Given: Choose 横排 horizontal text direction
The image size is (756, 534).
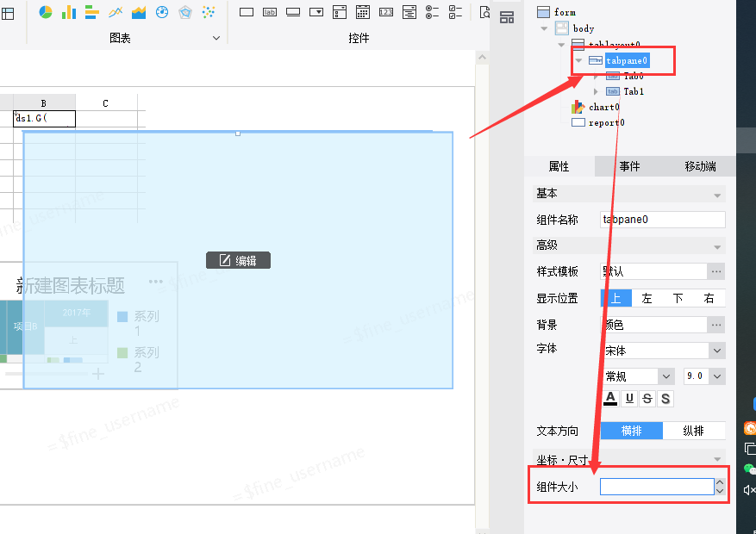Looking at the screenshot, I should point(632,431).
